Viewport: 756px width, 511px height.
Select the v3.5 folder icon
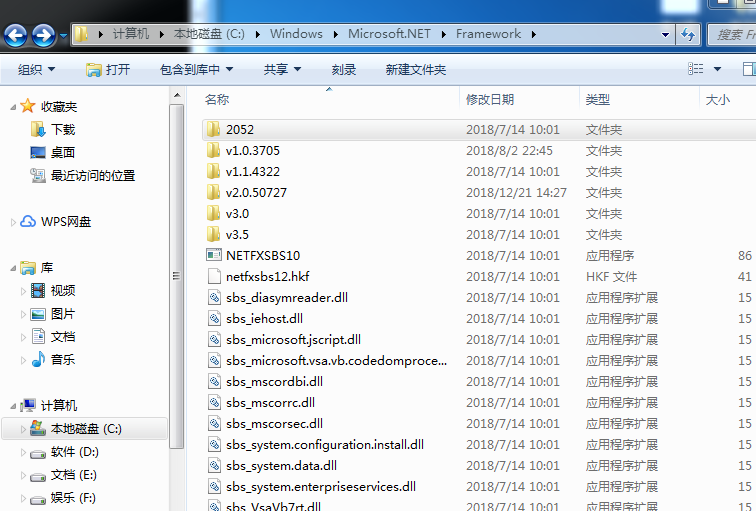pyautogui.click(x=213, y=234)
